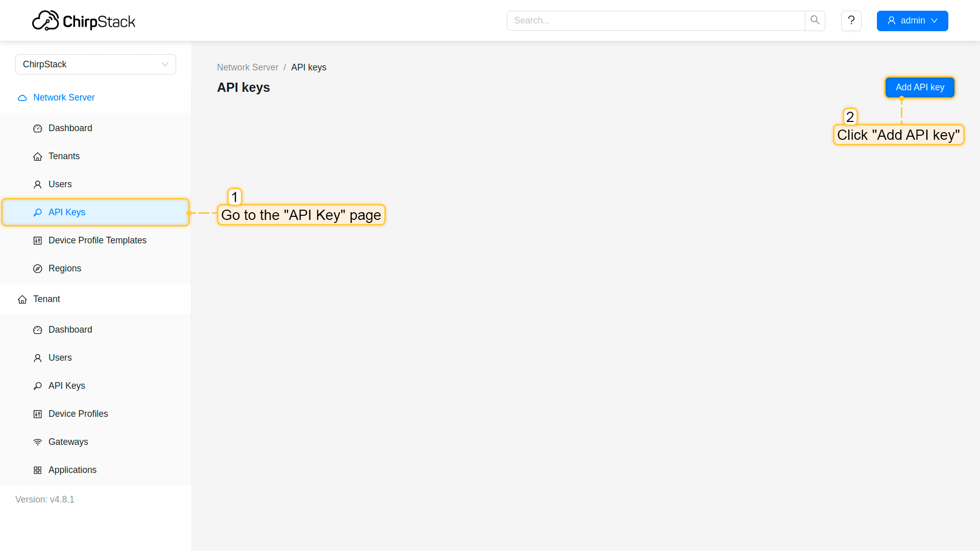Open Network Server Users menu item
Image resolution: width=980 pixels, height=551 pixels.
(x=60, y=184)
